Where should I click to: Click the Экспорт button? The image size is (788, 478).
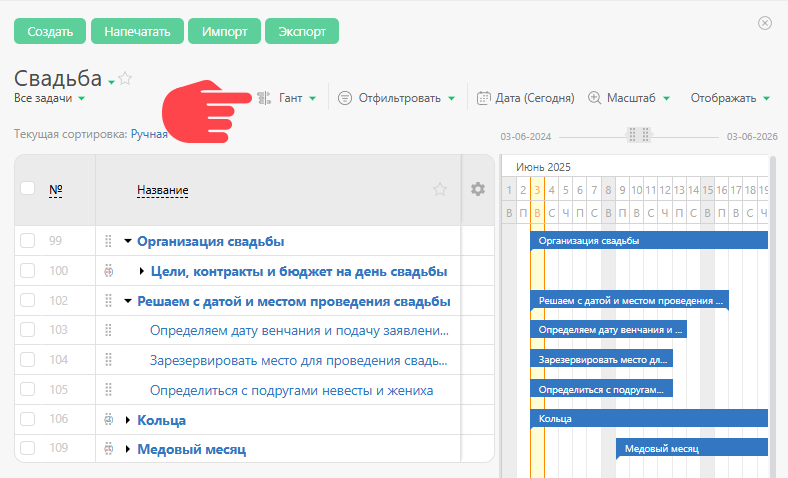point(302,31)
